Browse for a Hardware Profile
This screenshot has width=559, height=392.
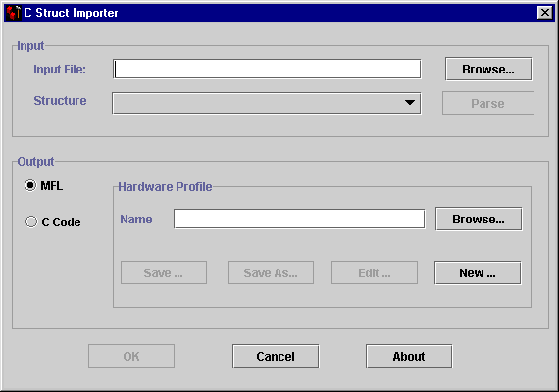click(x=479, y=219)
